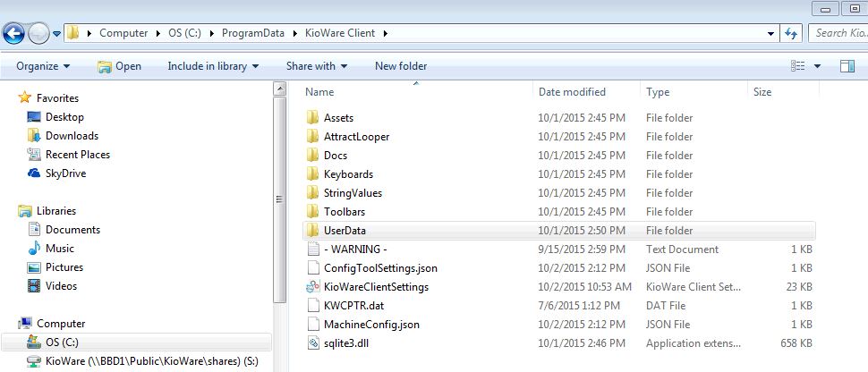Screen dimensions: 868x372
Task: Toggle the preview pane icon
Action: pyautogui.click(x=847, y=66)
